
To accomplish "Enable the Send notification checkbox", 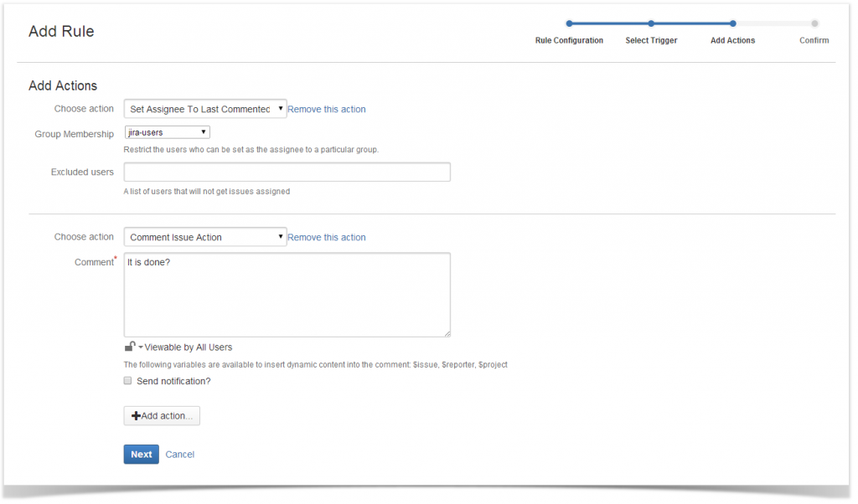I will [x=127, y=380].
